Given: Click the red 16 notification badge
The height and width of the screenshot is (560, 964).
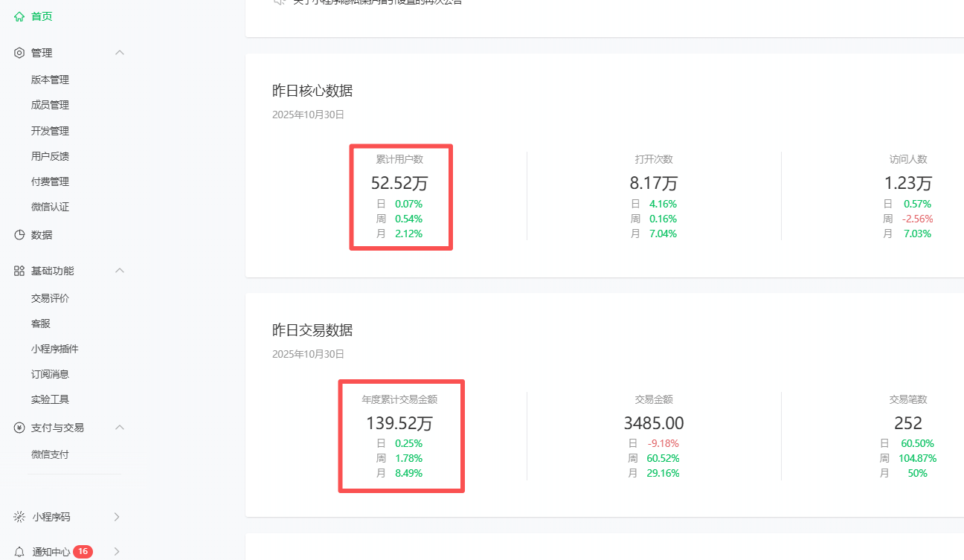Looking at the screenshot, I should coord(83,552).
